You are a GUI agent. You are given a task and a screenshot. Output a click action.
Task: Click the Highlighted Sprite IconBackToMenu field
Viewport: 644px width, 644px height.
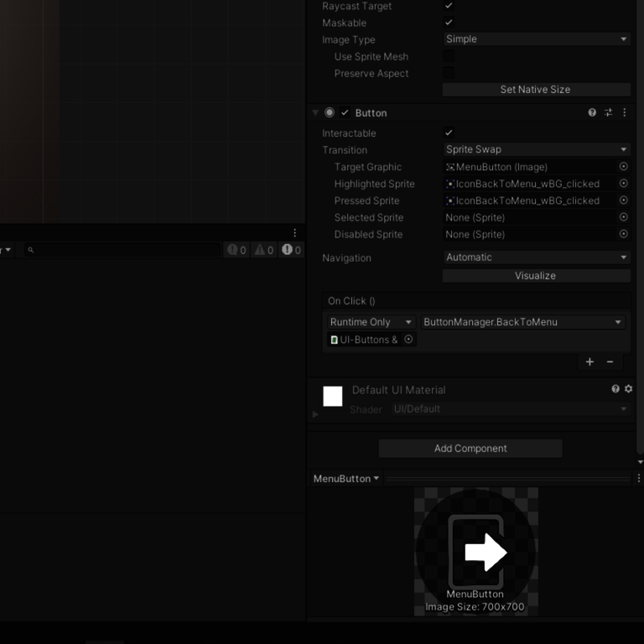(530, 184)
